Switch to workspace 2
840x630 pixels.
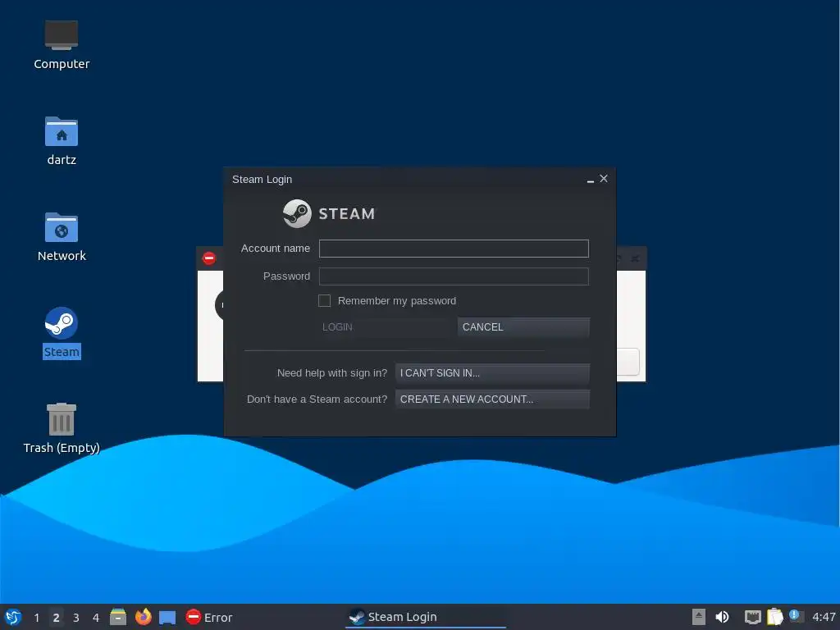[57, 618]
